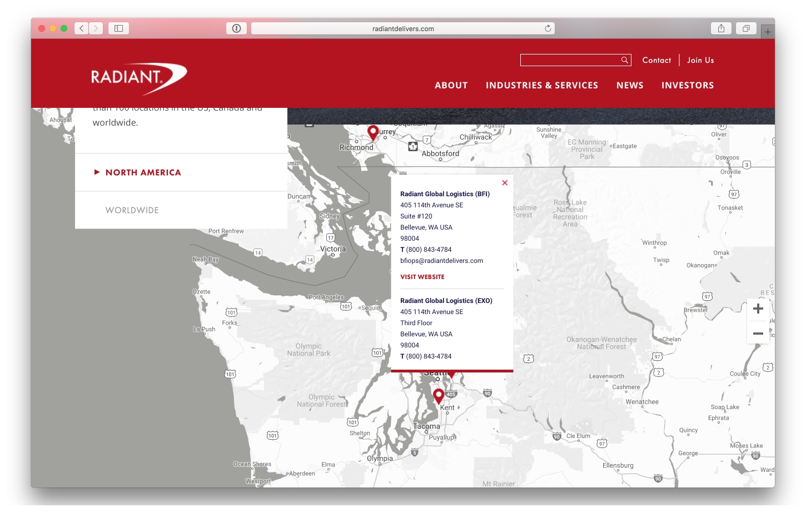
Task: Click the Radiant logo
Action: pos(138,78)
